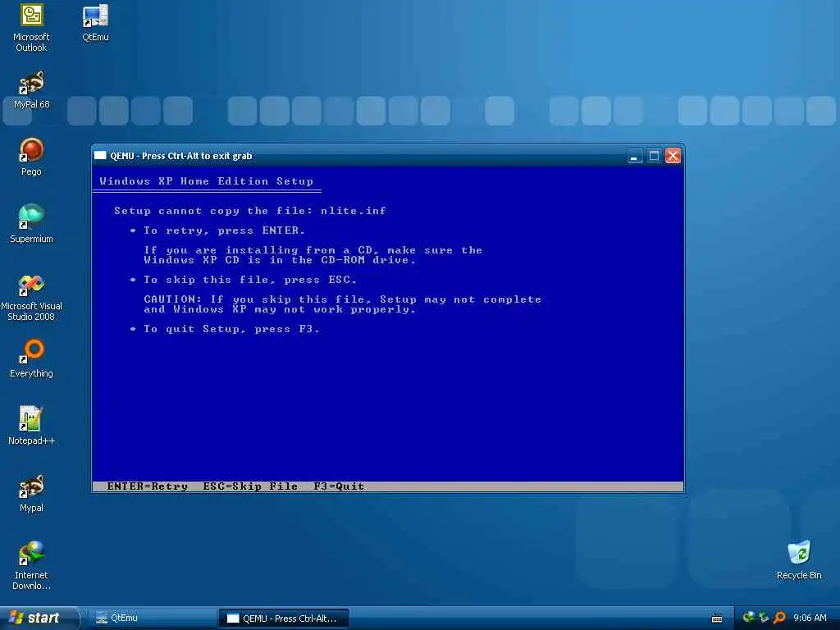Click the network connection tray icon
The height and width of the screenshot is (630, 840).
pos(764,618)
